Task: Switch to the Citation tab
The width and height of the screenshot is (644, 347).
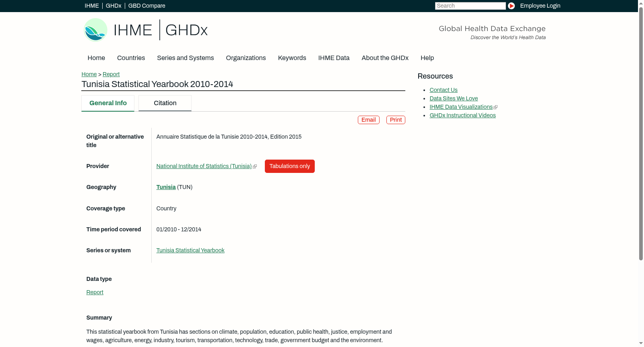Action: click(x=165, y=103)
